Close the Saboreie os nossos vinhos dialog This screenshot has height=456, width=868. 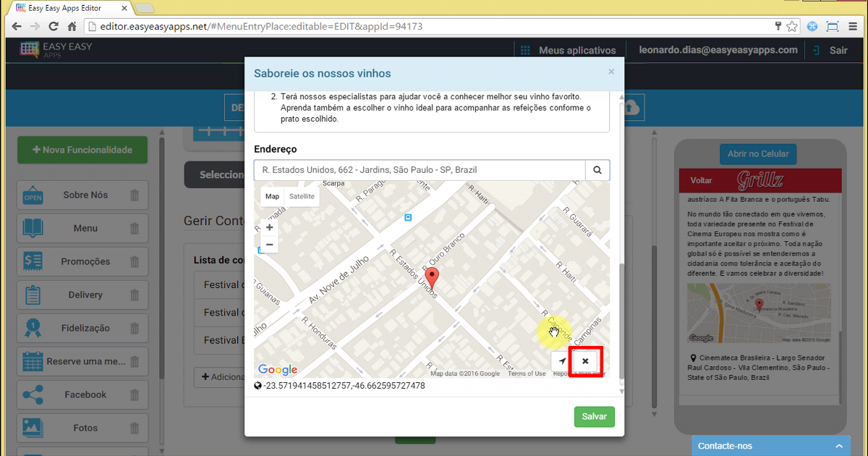pos(611,72)
